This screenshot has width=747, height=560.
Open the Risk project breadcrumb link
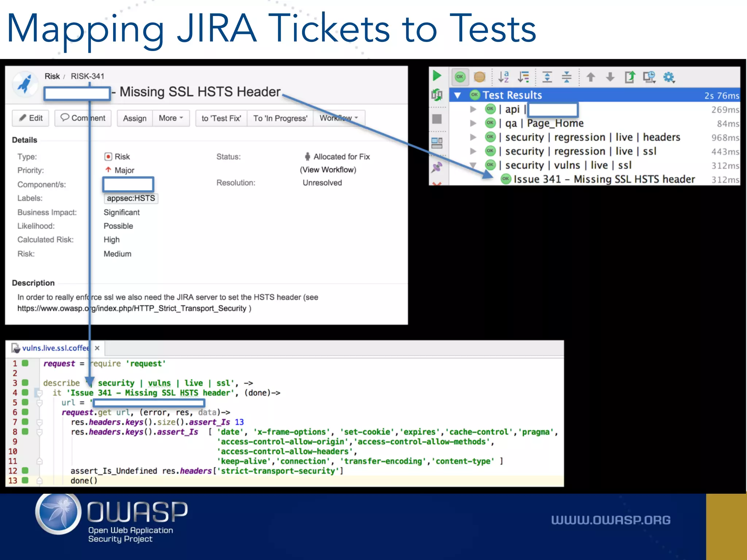pyautogui.click(x=52, y=76)
